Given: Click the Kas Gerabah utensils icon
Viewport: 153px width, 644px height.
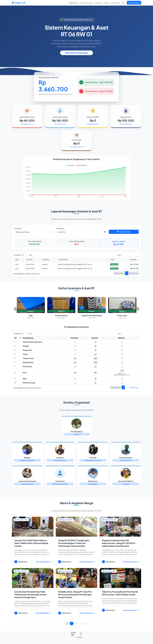Looking at the screenshot, I should coord(76,135).
